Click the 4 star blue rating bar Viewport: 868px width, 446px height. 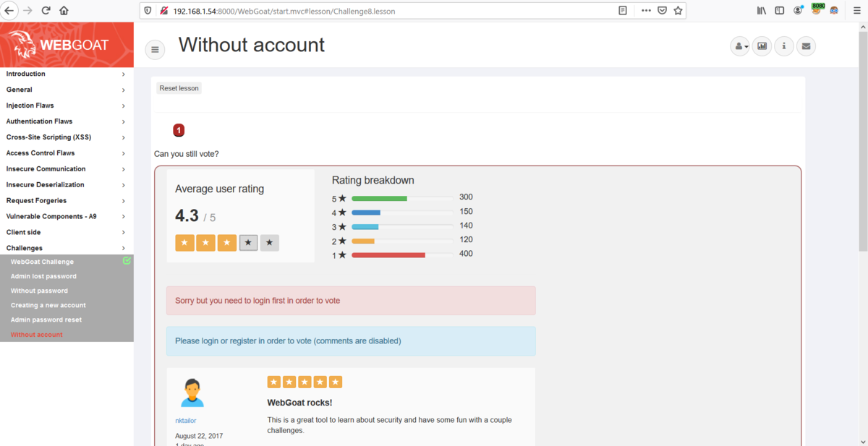coord(366,213)
